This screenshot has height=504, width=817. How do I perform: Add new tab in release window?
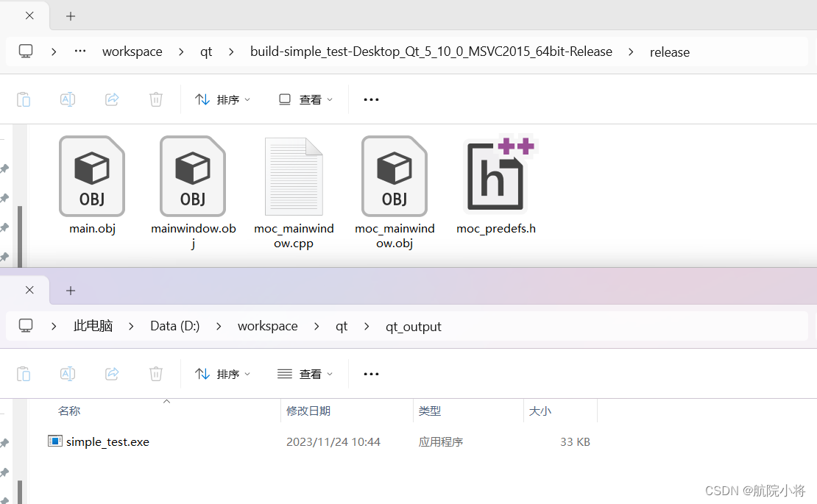click(71, 16)
